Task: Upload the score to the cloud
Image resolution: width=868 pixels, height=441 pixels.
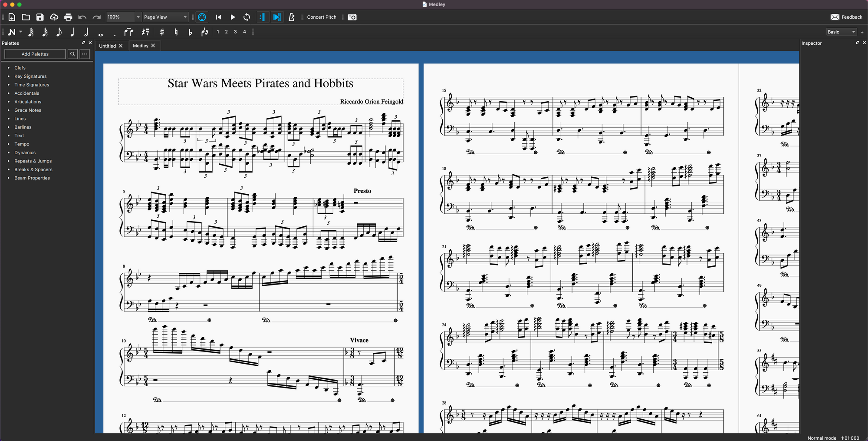Action: (x=54, y=17)
